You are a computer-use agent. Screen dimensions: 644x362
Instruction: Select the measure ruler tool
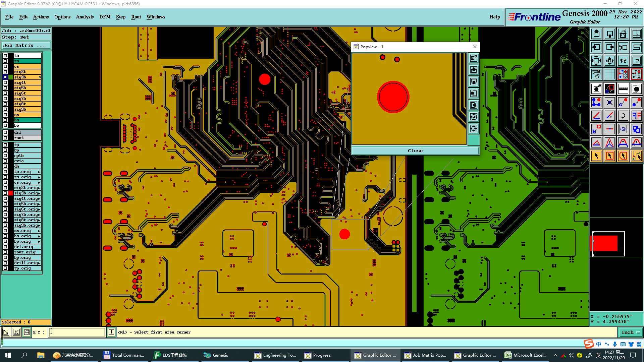pyautogui.click(x=623, y=89)
